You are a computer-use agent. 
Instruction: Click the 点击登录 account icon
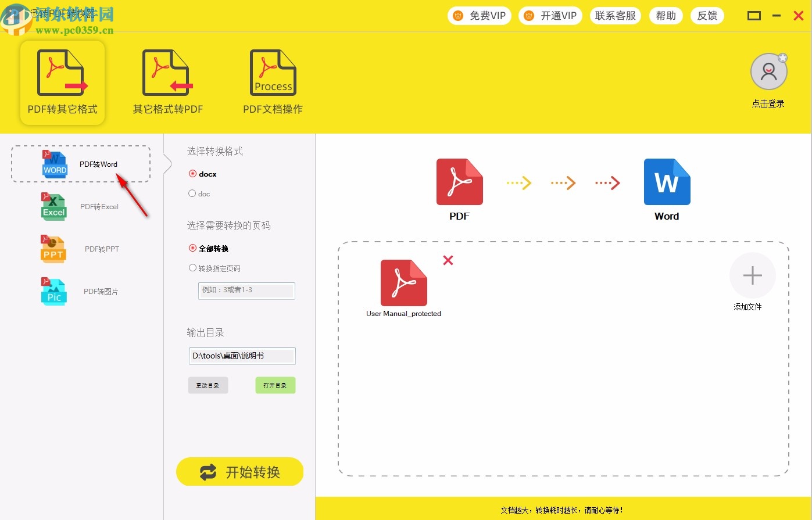768,71
